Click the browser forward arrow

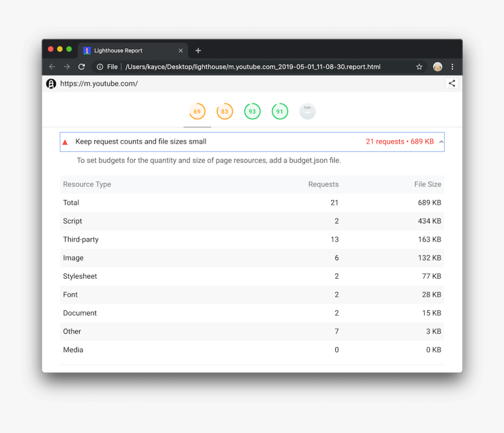(x=67, y=66)
